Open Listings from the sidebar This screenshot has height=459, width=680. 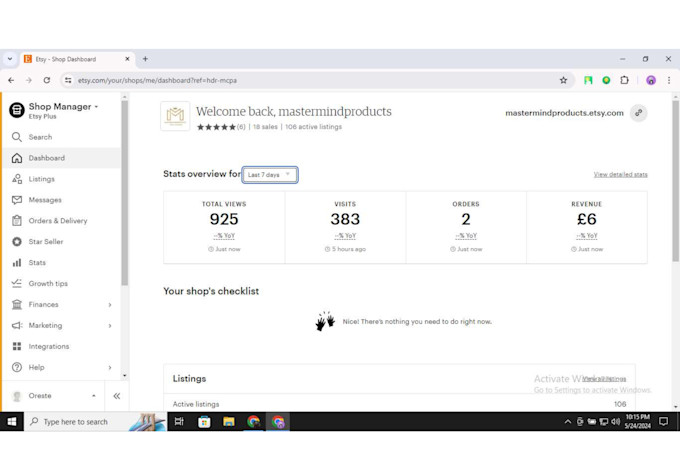[61, 179]
